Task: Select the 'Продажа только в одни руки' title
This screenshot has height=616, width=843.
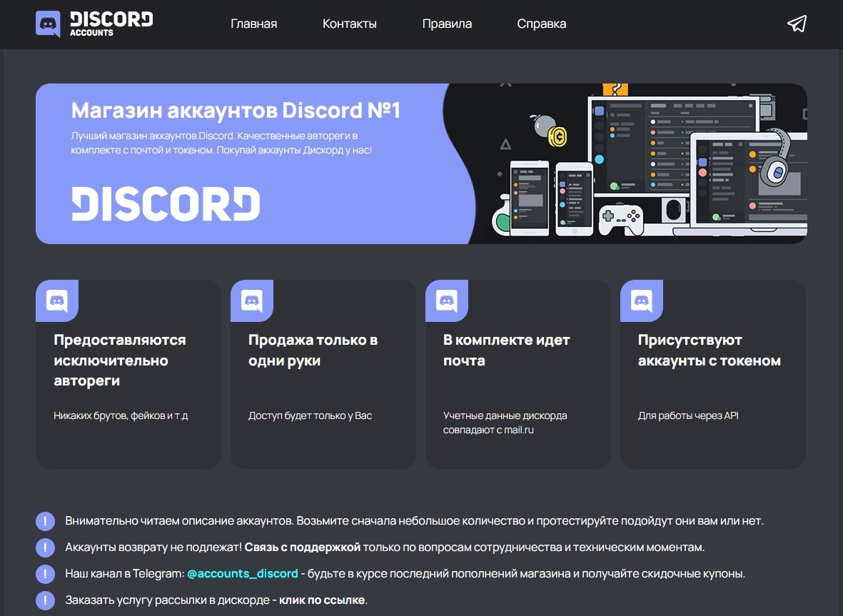Action: tap(313, 350)
